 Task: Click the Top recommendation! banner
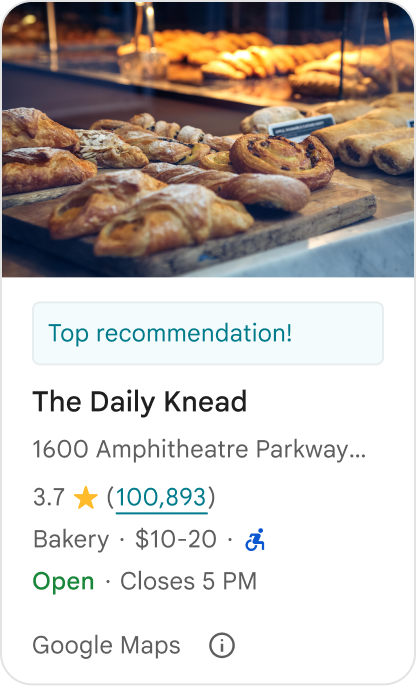pyautogui.click(x=208, y=333)
